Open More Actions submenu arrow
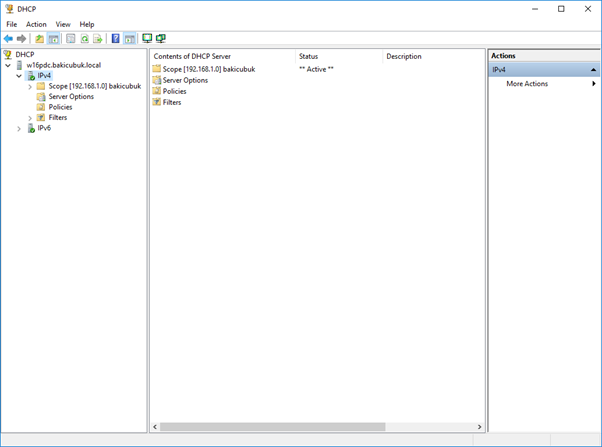Screen dimensions: 602x447 pyautogui.click(x=594, y=84)
